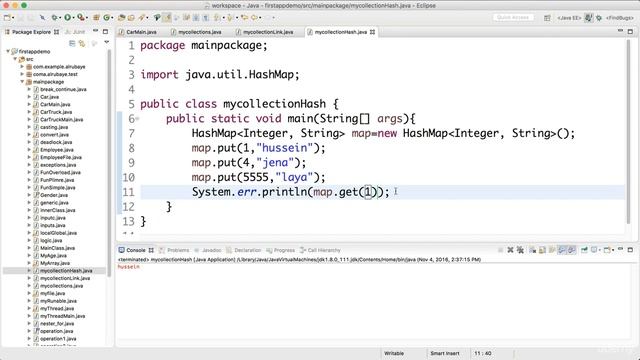Open Package Explorer view menu arrow

tap(107, 42)
